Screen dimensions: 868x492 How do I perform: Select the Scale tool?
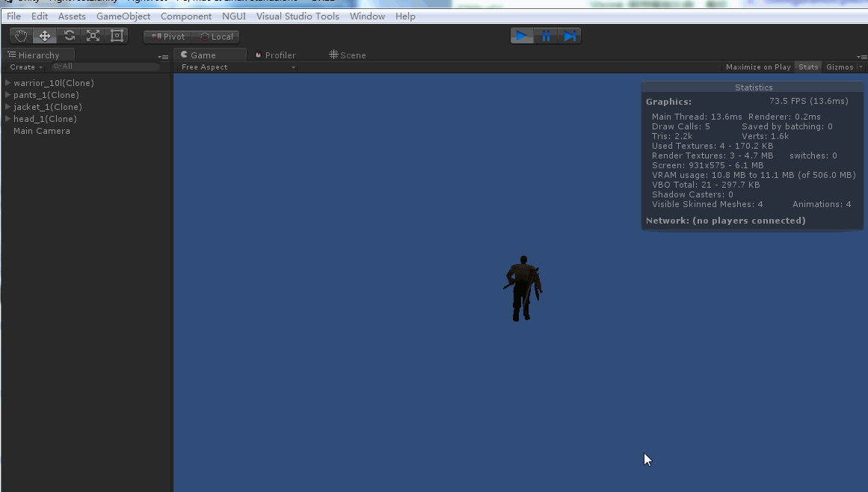93,35
